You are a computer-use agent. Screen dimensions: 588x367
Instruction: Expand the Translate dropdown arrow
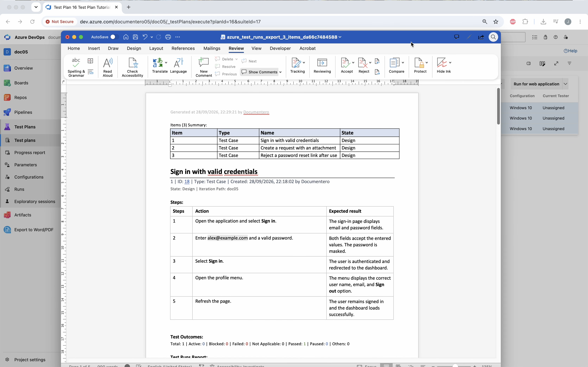[166, 63]
